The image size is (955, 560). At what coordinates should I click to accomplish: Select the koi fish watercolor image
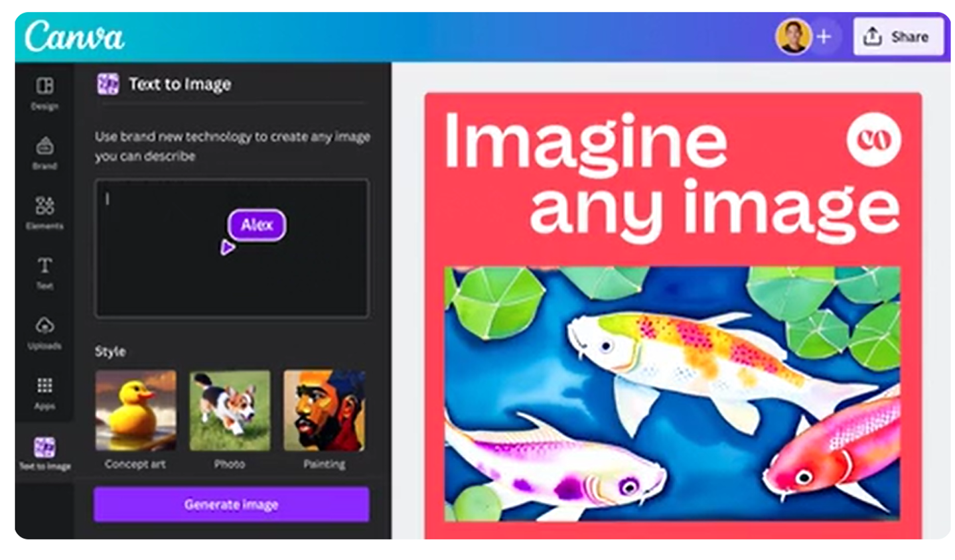(x=672, y=393)
